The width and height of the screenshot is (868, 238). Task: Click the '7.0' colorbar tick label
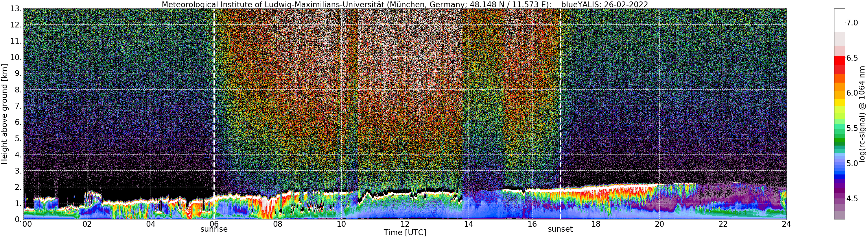(x=852, y=23)
